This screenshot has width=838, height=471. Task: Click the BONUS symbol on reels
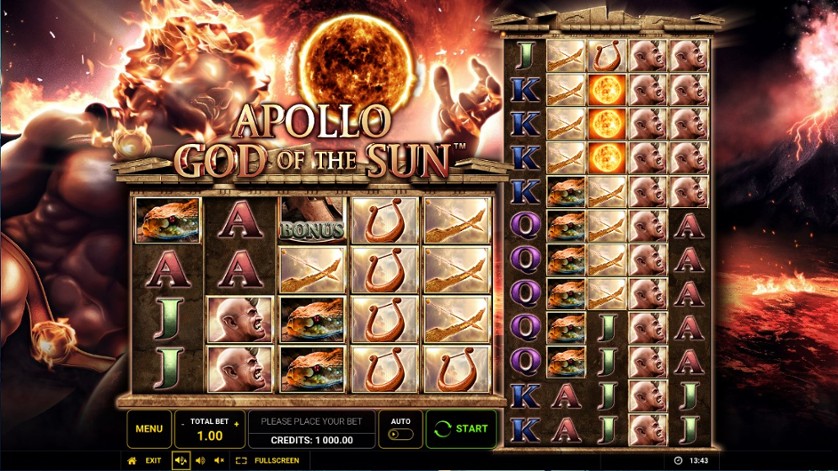point(312,220)
